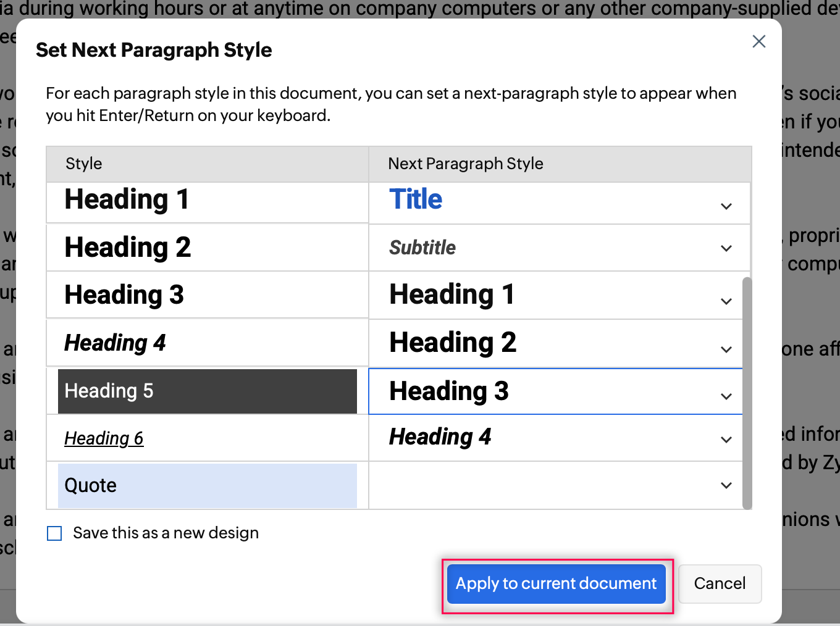Select the Heading 3 style row
This screenshot has width=840, height=626.
pos(207,295)
